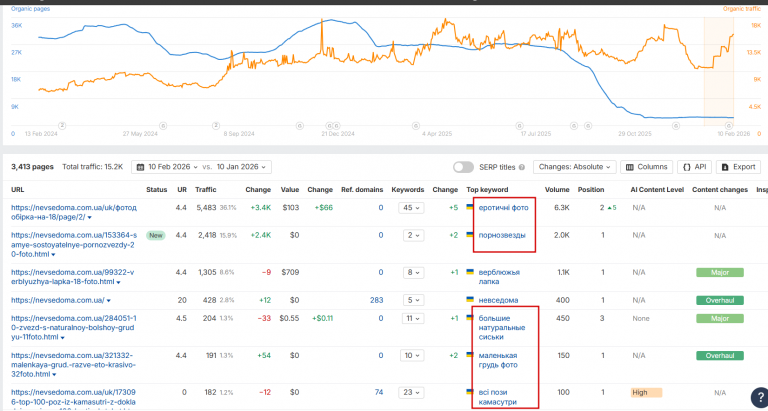Expand the 23 keywords dropdown
This screenshot has width=768, height=411.
coord(411,392)
